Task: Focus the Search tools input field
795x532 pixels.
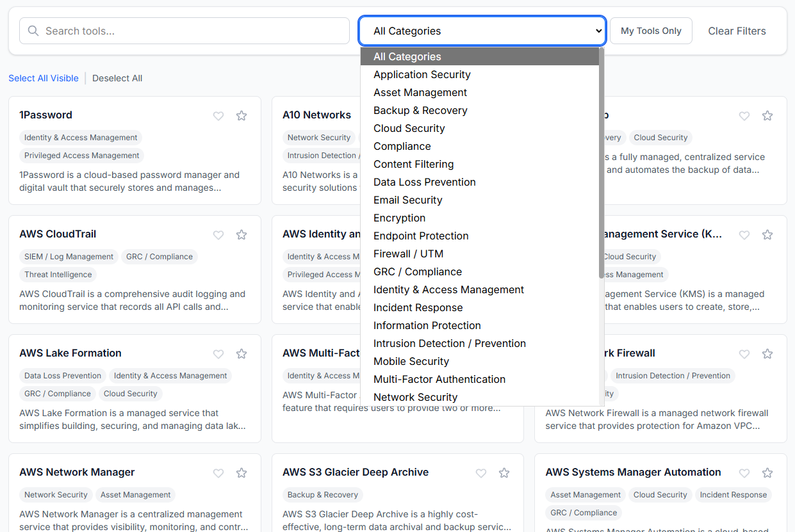Action: click(x=184, y=31)
